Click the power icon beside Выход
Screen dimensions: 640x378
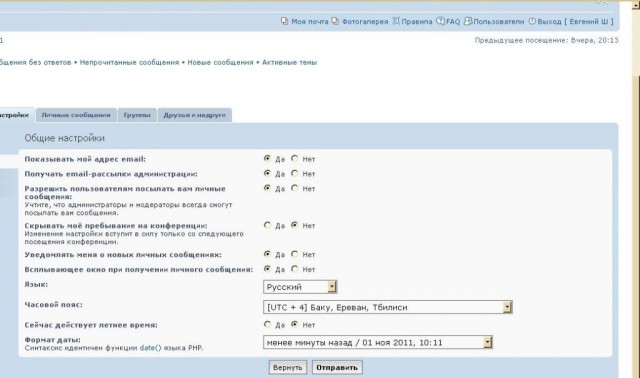pyautogui.click(x=532, y=21)
